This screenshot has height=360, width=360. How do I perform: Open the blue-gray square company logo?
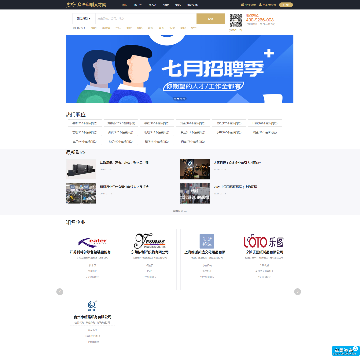point(207,241)
